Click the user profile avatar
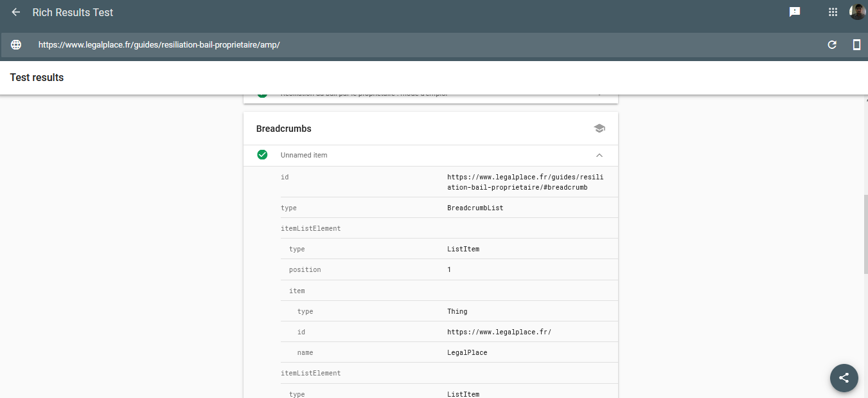The width and height of the screenshot is (868, 398). point(857,12)
